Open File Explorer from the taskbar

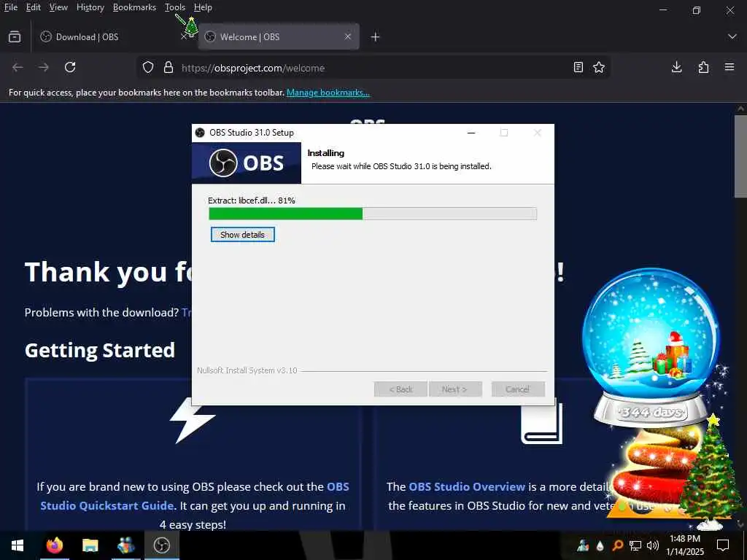(x=90, y=545)
